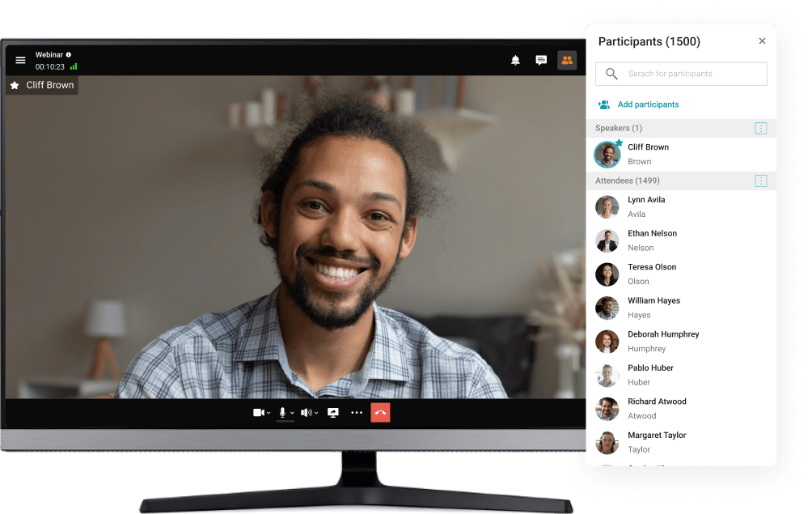
Task: Click Pablo Huber's avatar
Action: [607, 375]
